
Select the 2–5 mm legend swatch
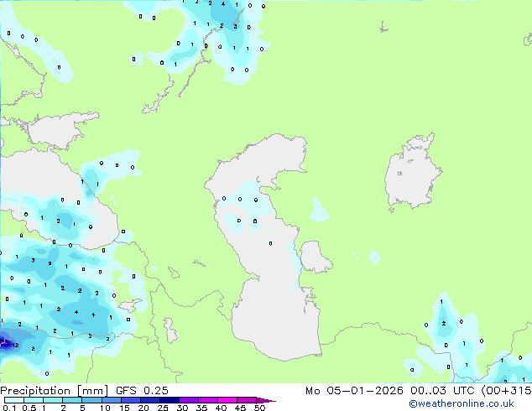(72, 400)
